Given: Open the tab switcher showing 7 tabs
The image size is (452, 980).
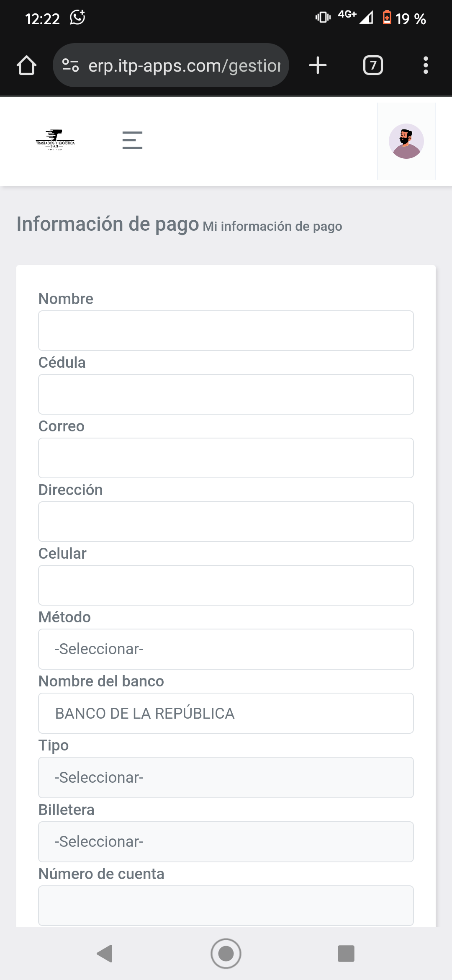Looking at the screenshot, I should [373, 65].
